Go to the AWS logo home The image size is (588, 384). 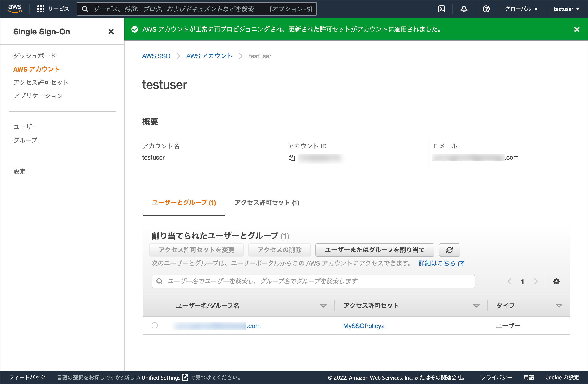coord(15,9)
